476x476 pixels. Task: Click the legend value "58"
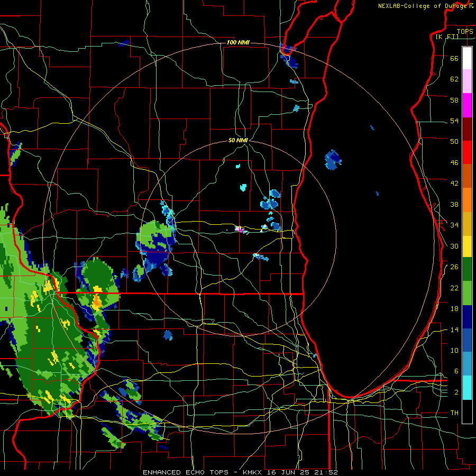click(454, 100)
